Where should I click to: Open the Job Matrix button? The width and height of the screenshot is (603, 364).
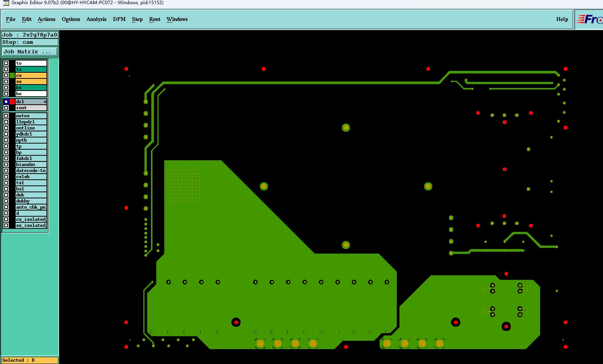tap(30, 52)
